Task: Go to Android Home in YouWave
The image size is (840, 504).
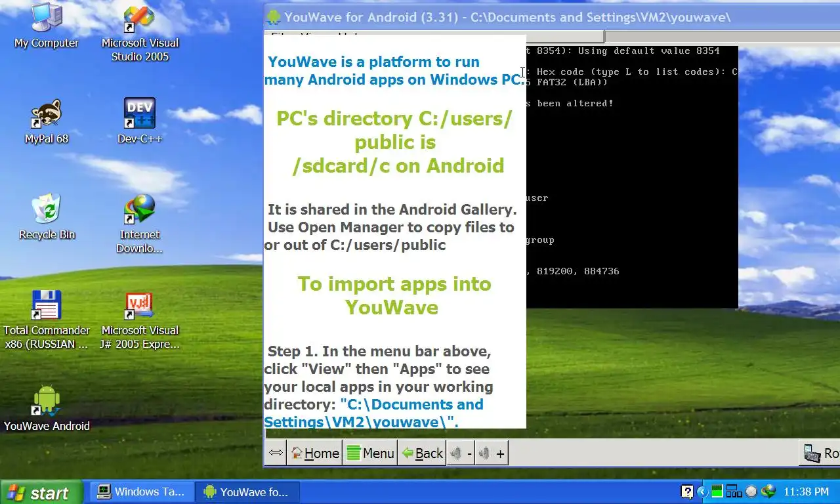Action: [315, 453]
